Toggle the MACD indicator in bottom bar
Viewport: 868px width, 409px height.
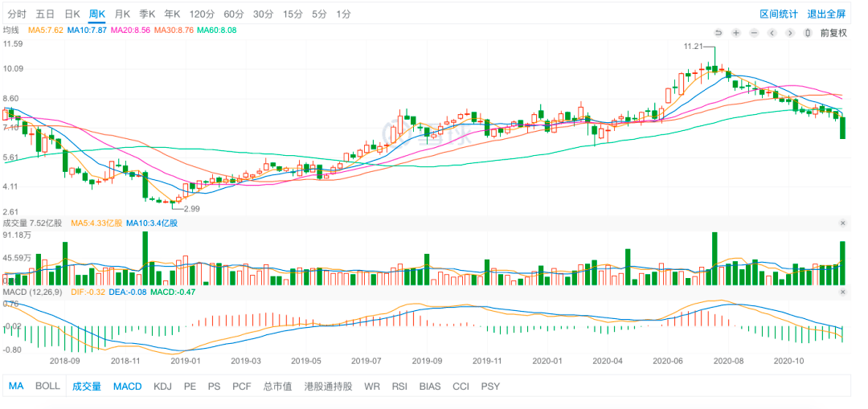tap(127, 387)
